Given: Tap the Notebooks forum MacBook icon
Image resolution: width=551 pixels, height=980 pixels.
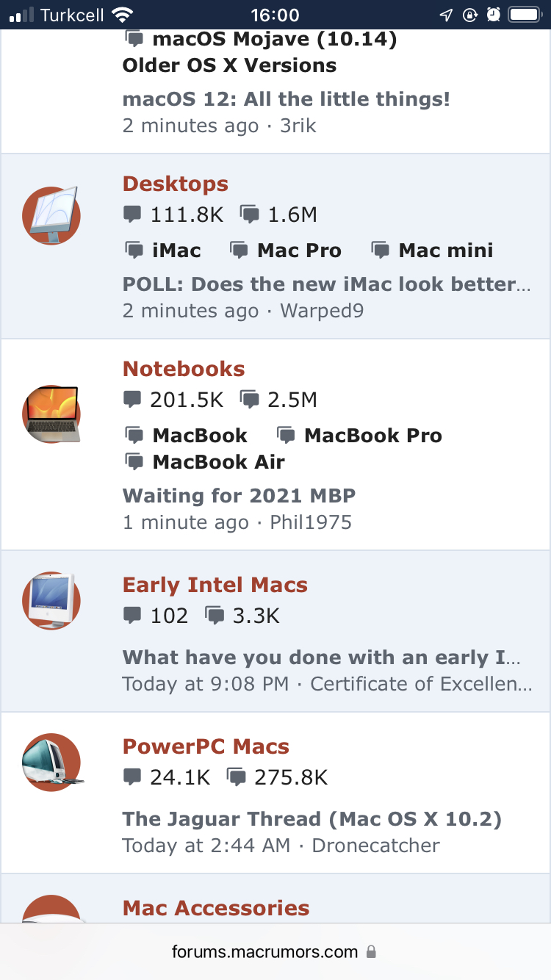Looking at the screenshot, I should 51,414.
